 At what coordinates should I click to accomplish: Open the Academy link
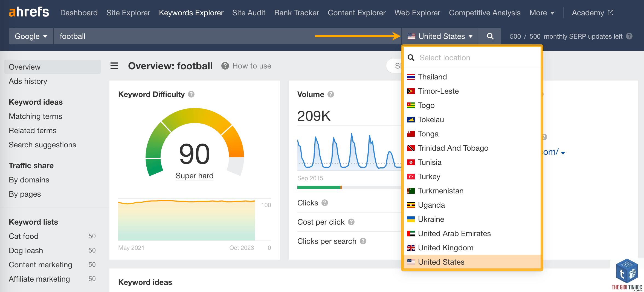point(593,13)
